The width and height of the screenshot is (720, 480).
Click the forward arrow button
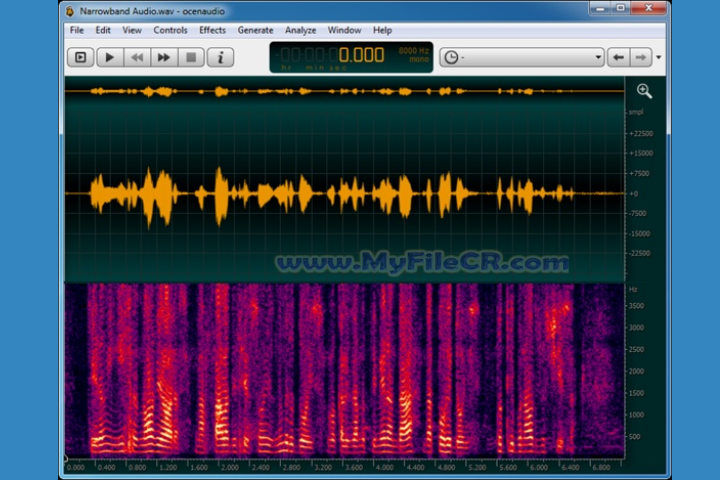coord(641,57)
